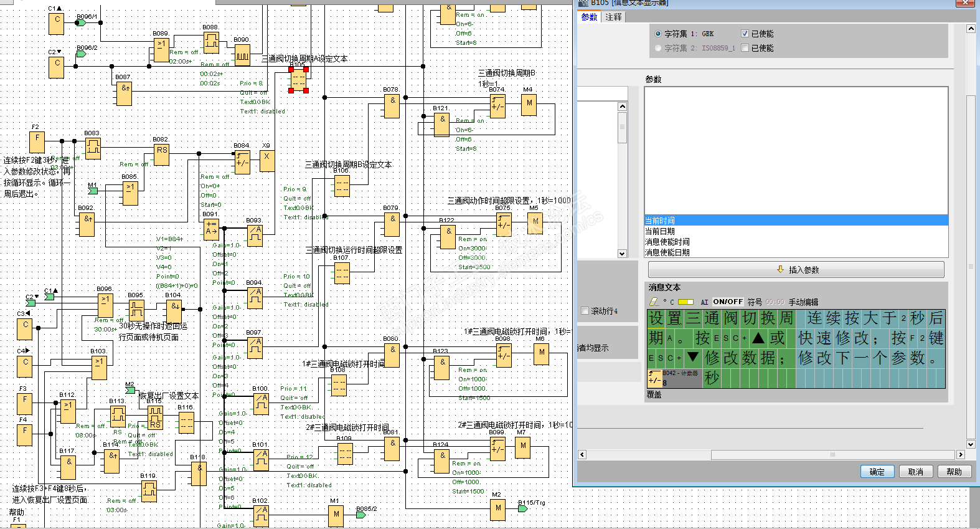This screenshot has height=529, width=980.
Task: Switch to the 注释 tab
Action: 613,17
